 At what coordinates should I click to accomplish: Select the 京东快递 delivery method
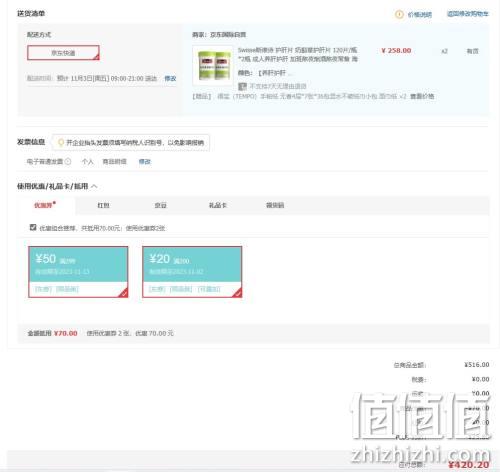[63, 53]
